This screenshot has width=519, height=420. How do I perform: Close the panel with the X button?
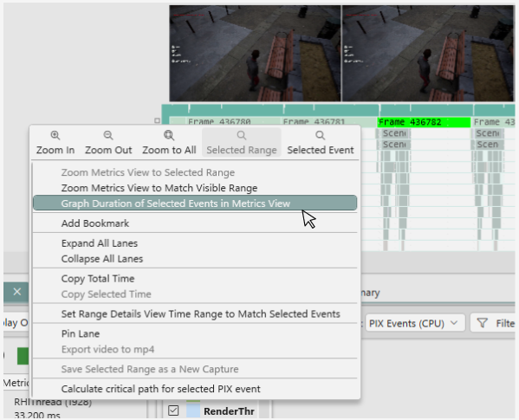pyautogui.click(x=17, y=292)
